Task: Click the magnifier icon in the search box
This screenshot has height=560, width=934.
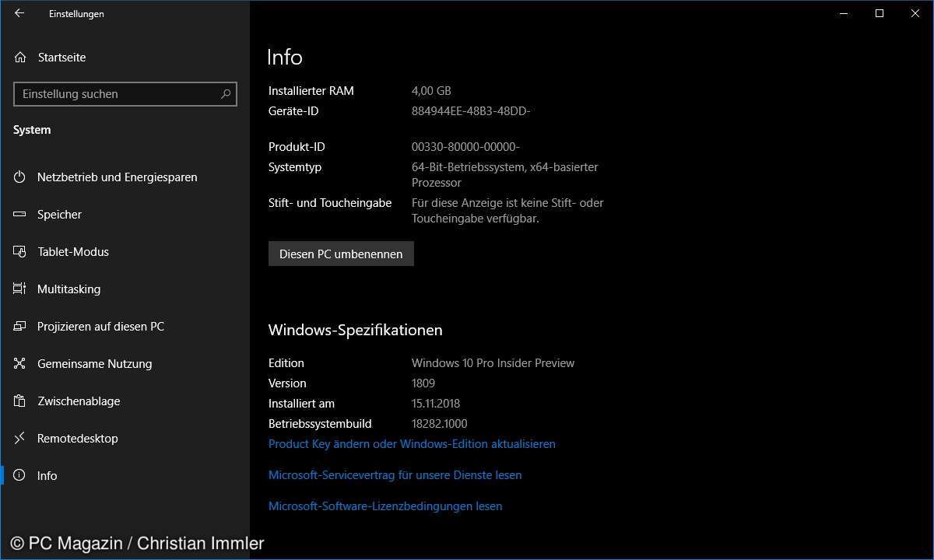Action: 226,94
